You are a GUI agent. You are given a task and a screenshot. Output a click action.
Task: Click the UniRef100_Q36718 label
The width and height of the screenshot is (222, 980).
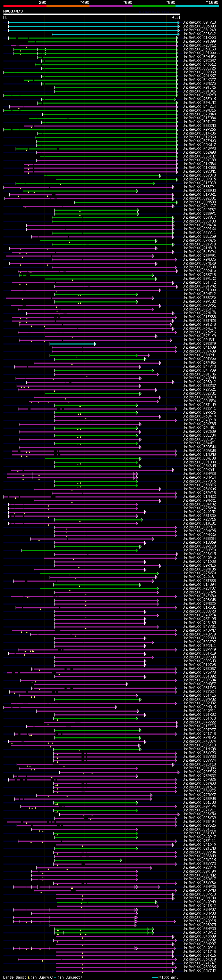click(x=199, y=275)
